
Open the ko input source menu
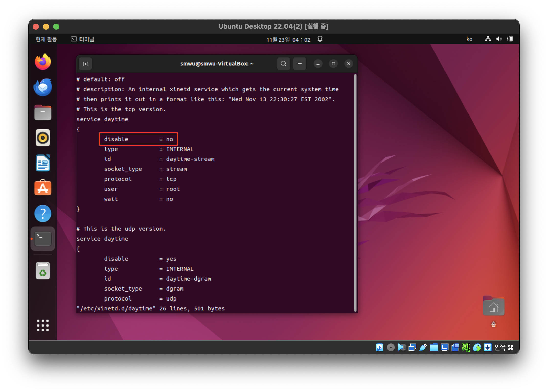coord(469,39)
